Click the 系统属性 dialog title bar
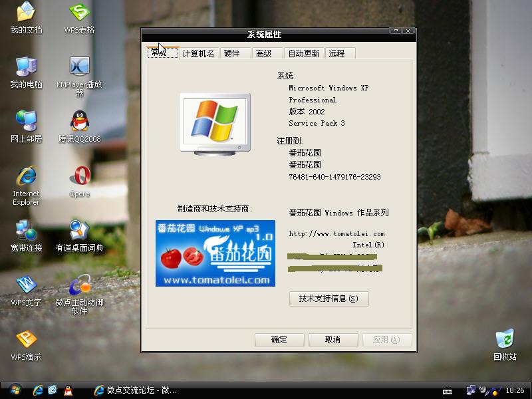532x399 pixels. (x=265, y=35)
